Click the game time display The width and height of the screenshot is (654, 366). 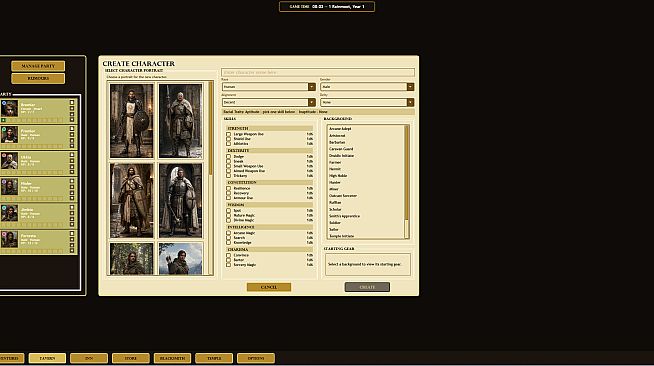tap(327, 7)
